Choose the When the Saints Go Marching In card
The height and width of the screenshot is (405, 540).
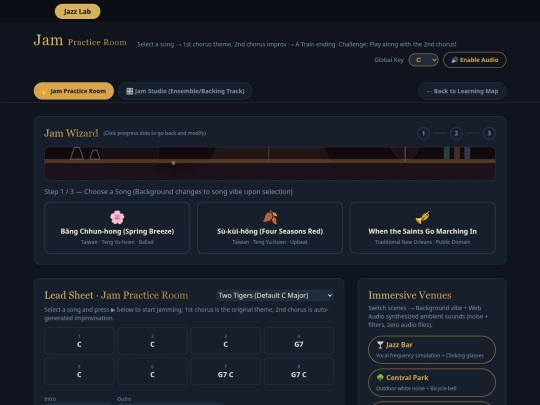pyautogui.click(x=423, y=228)
